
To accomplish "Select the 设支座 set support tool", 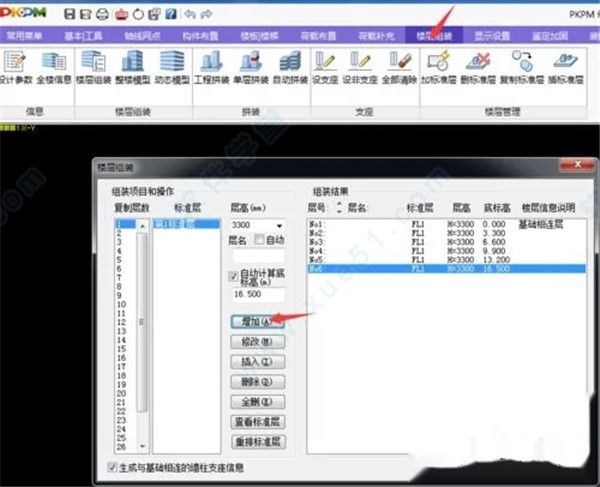I will coord(325,67).
